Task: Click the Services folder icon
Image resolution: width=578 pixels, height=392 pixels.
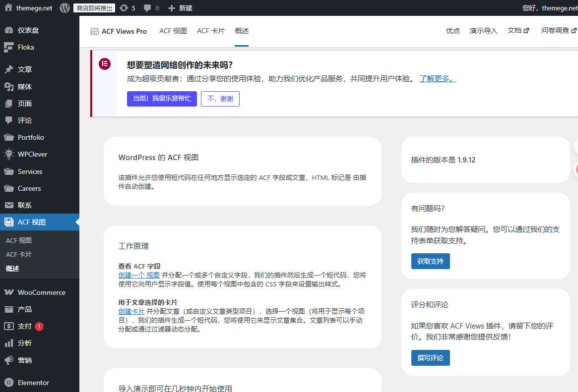Action: click(9, 171)
